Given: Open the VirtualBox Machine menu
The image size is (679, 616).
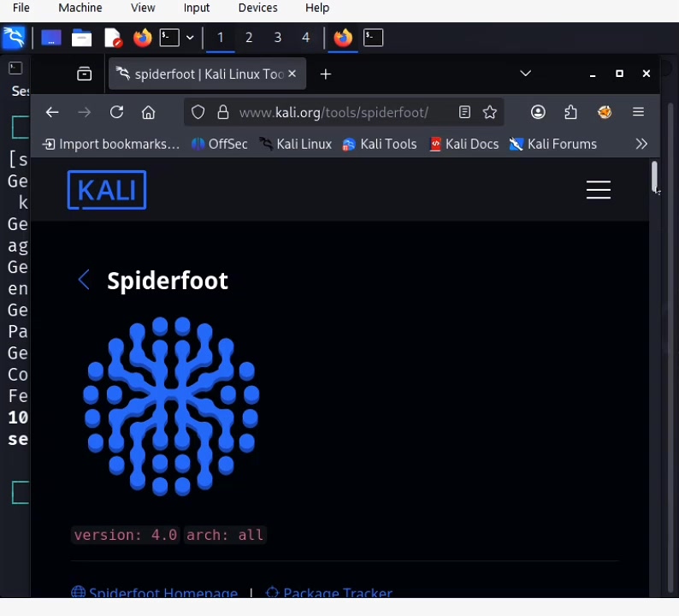Looking at the screenshot, I should 80,8.
